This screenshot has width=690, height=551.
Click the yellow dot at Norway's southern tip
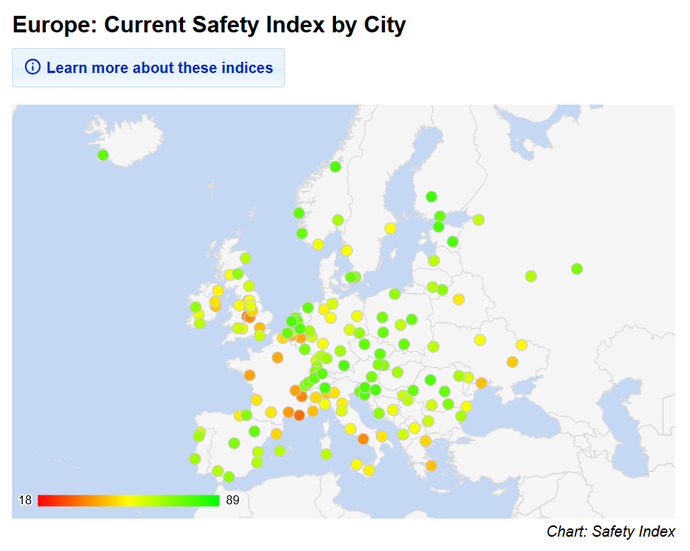(318, 244)
